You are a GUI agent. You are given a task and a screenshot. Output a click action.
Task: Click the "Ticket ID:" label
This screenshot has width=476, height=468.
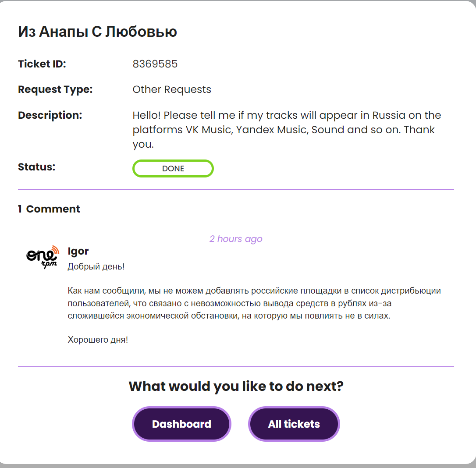click(42, 64)
